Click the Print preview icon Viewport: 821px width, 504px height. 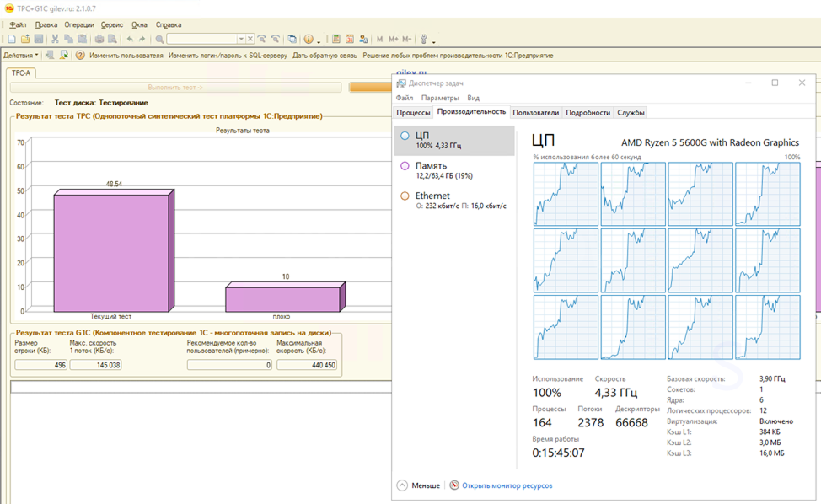point(113,40)
